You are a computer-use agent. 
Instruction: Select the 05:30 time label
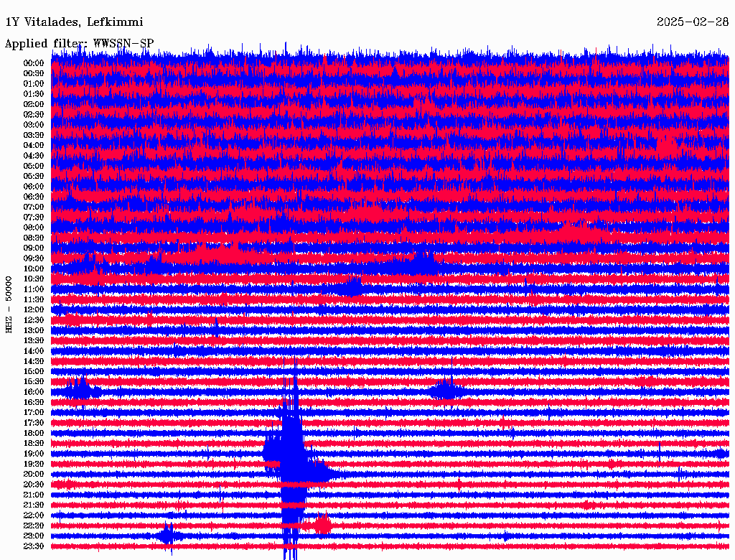[34, 176]
